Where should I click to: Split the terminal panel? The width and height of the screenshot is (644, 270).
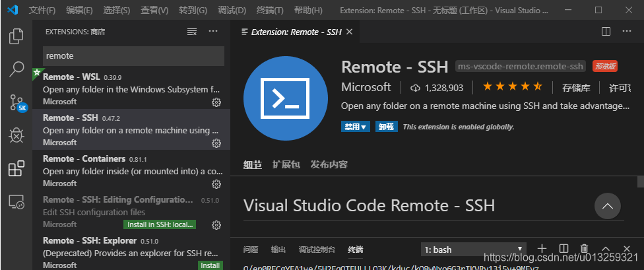[563, 249]
